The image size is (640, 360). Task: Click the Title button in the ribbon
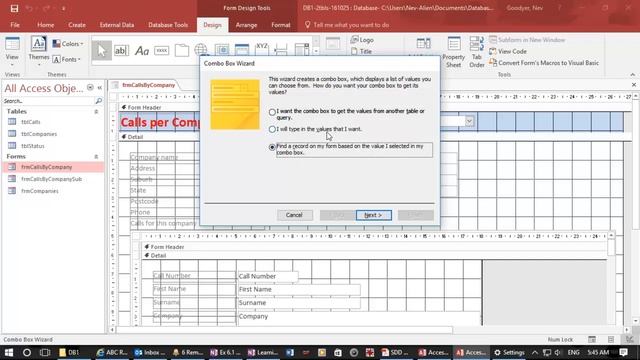point(362,51)
